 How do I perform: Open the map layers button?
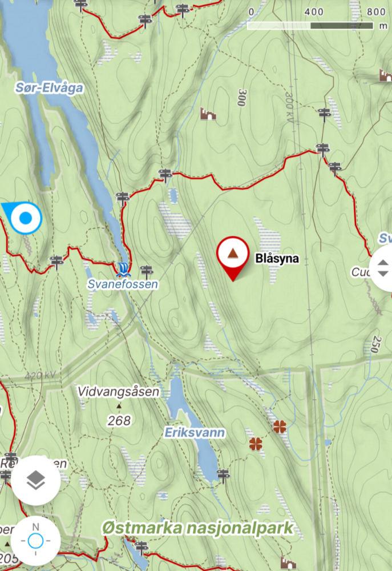36,480
